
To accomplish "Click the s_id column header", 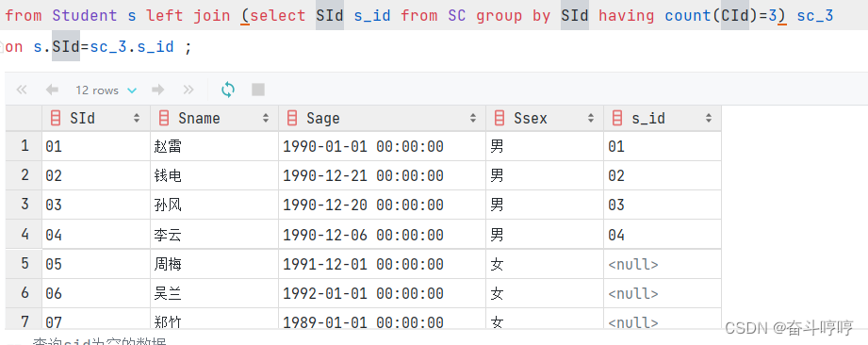I will point(663,118).
